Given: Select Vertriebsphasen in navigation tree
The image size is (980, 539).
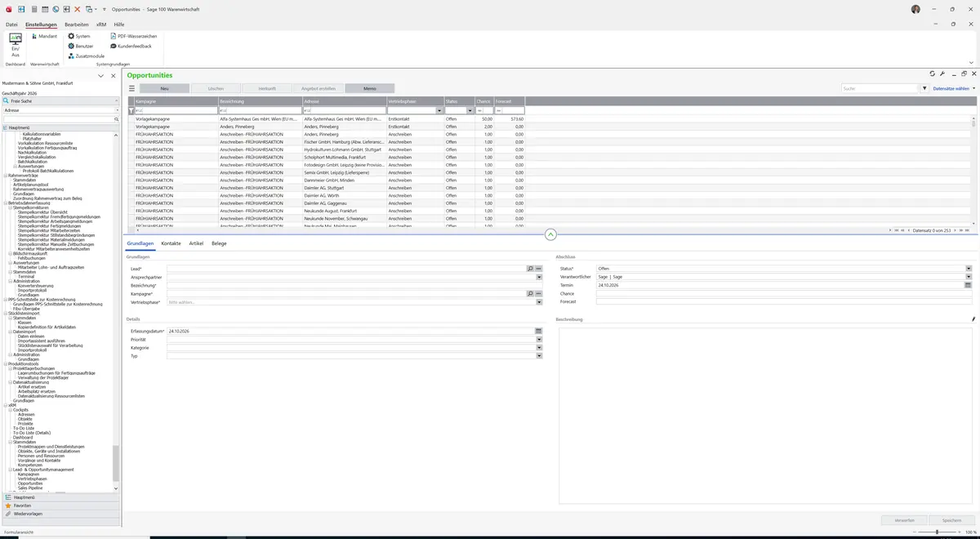Looking at the screenshot, I should click(x=32, y=479).
